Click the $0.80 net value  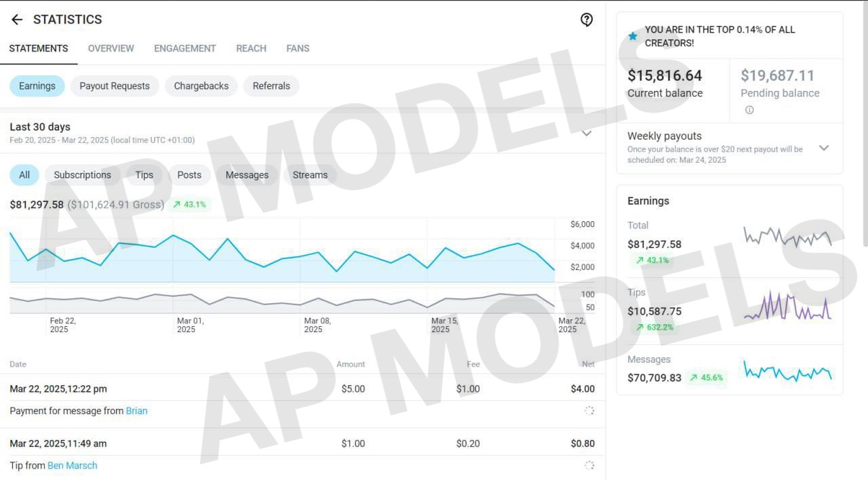click(583, 444)
